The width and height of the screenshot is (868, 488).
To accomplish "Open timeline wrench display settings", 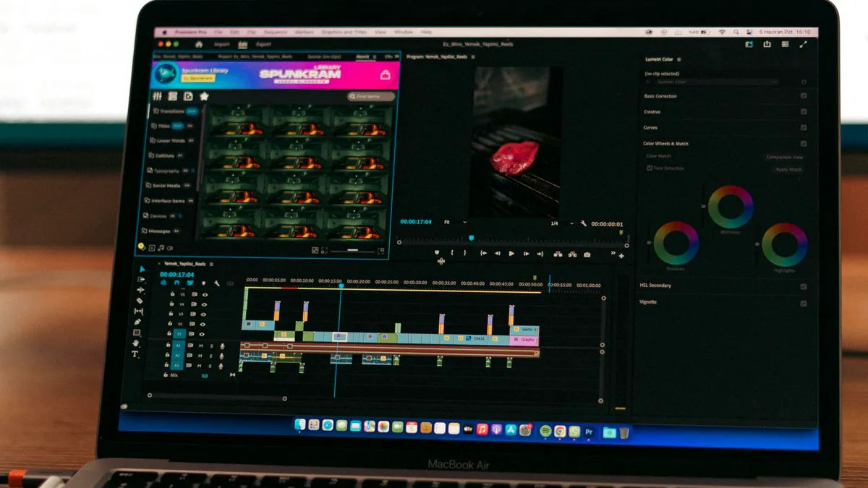I will point(216,283).
